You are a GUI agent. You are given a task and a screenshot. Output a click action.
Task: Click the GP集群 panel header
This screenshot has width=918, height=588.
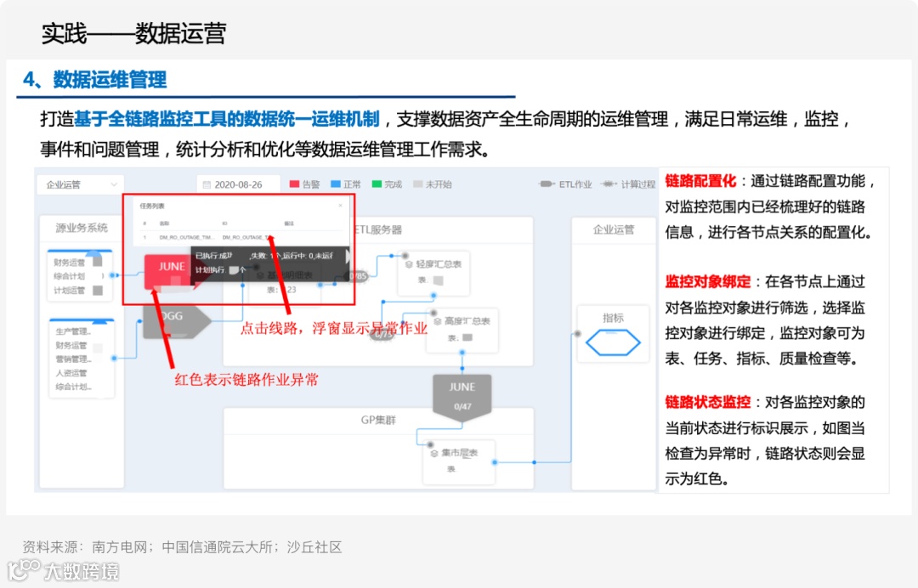pos(378,420)
